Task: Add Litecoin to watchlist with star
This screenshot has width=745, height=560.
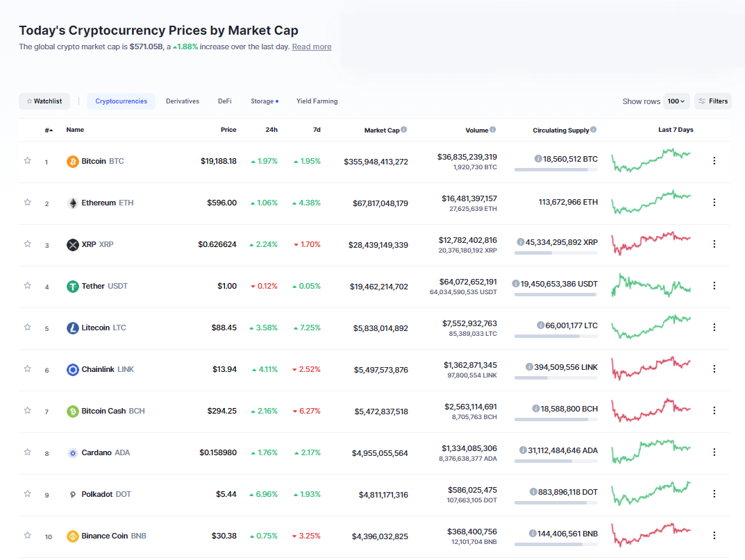Action: click(28, 328)
